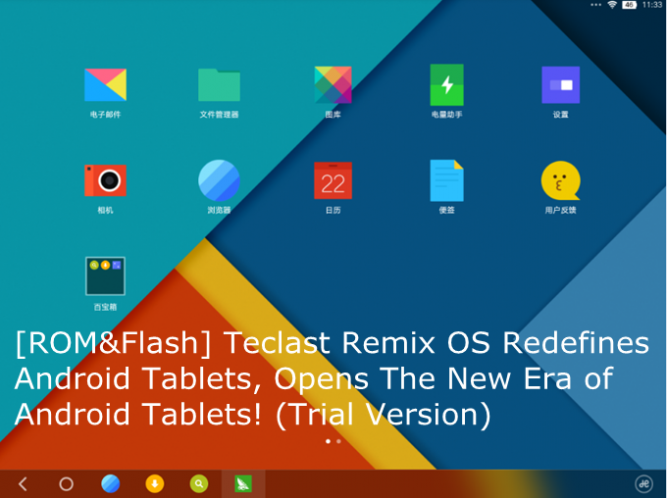The image size is (667, 498).
Task: Tap the Wi-Fi status icon
Action: pyautogui.click(x=612, y=5)
